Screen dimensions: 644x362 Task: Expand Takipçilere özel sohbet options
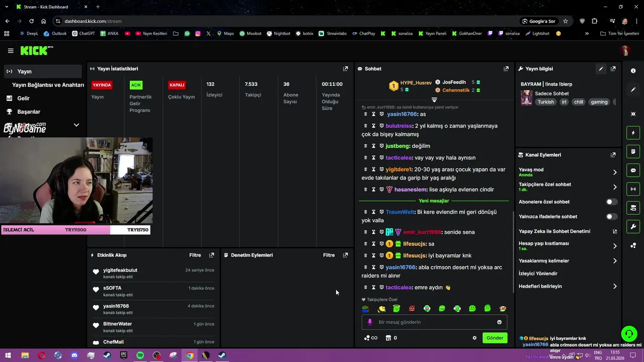pos(614,187)
